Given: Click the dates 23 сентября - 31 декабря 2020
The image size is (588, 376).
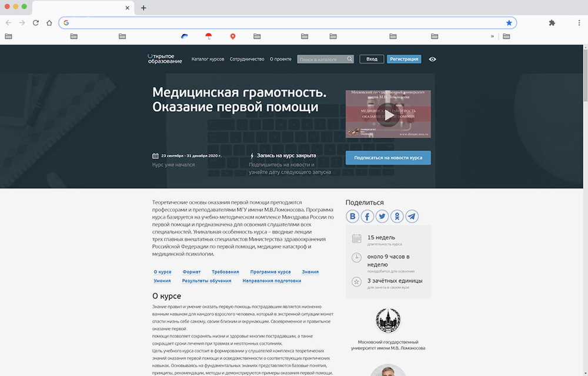Looking at the screenshot, I should [x=191, y=156].
